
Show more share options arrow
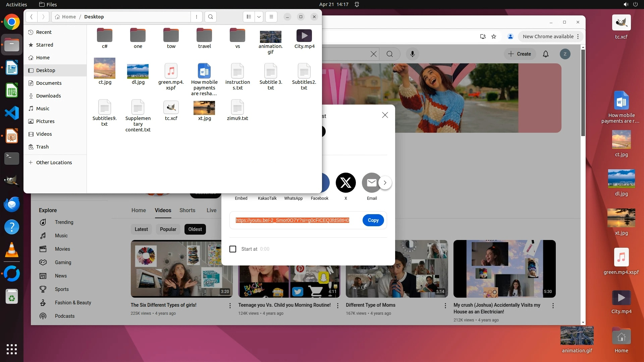[385, 183]
